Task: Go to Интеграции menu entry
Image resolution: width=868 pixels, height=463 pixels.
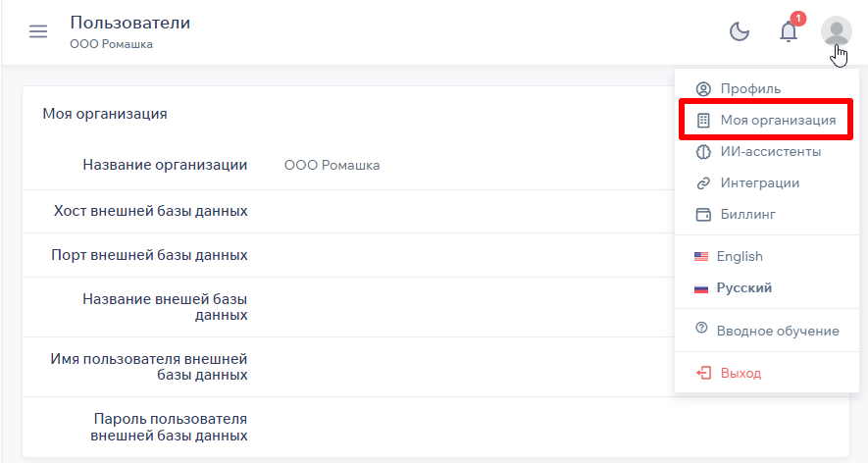Action: click(x=759, y=183)
